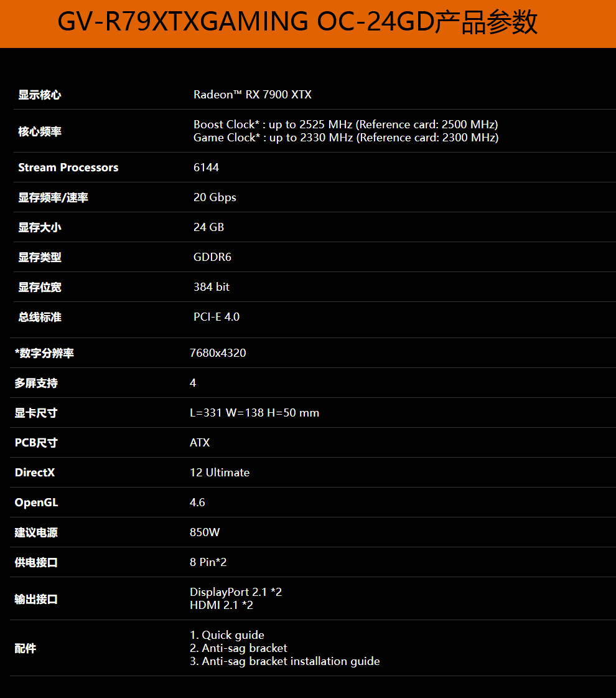616x698 pixels.
Task: Click the 'ATX' value
Action: 200,443
